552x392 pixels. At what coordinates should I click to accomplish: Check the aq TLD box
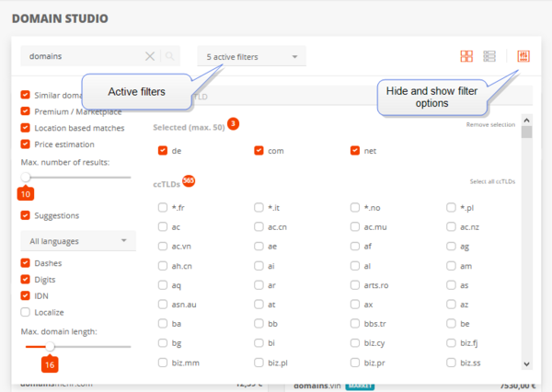coord(163,285)
